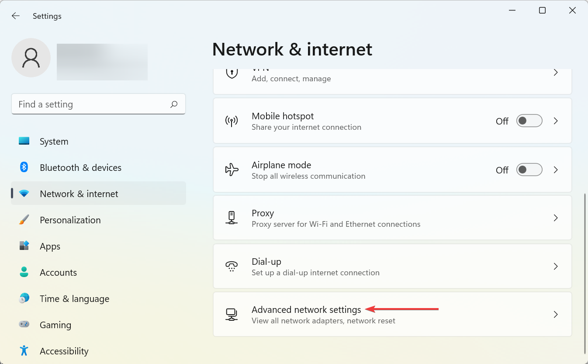Open the Dial-up connection setup
The height and width of the screenshot is (364, 588).
(315, 267)
